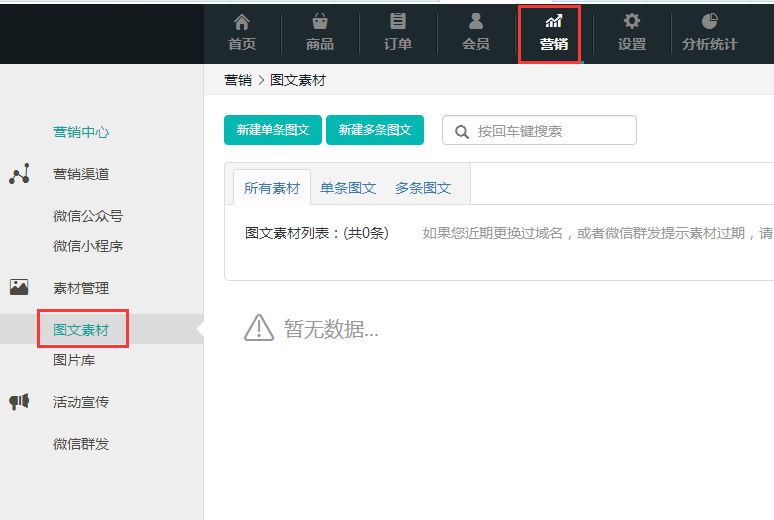Click the 营销渠道 network icon in sidebar

19,174
